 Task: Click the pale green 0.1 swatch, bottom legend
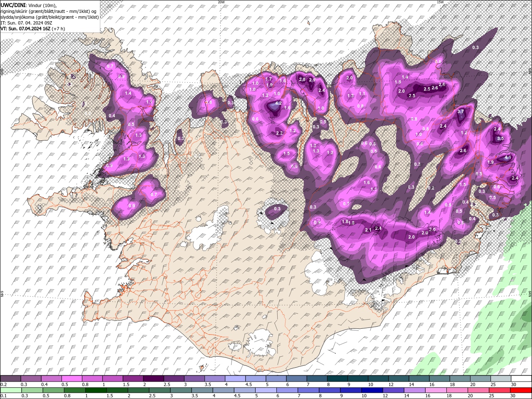pos(10,390)
